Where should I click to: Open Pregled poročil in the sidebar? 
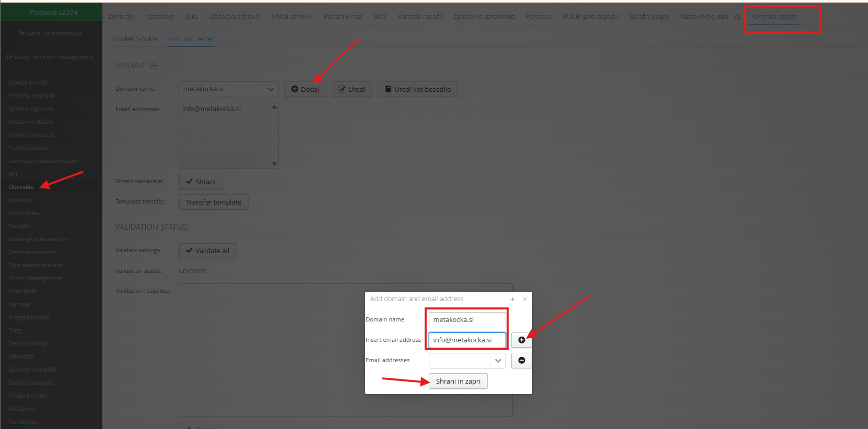29,317
